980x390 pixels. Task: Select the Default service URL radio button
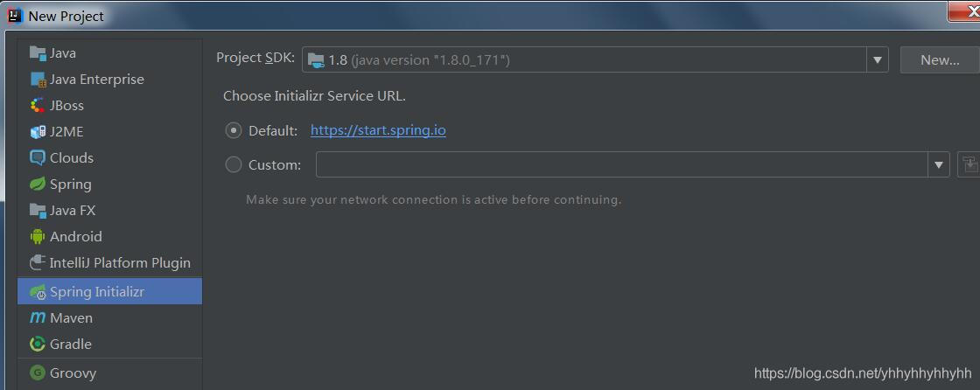(234, 130)
